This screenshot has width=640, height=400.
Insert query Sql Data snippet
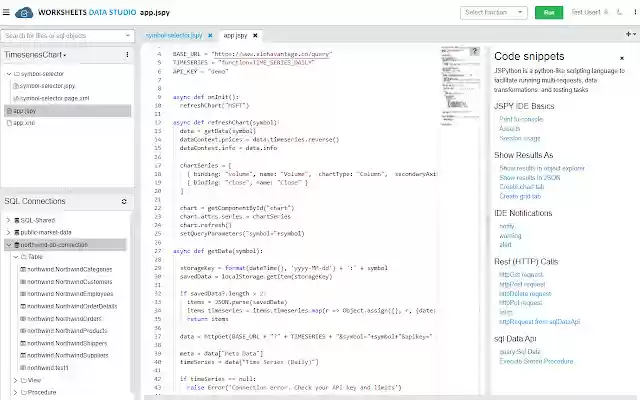coord(520,351)
